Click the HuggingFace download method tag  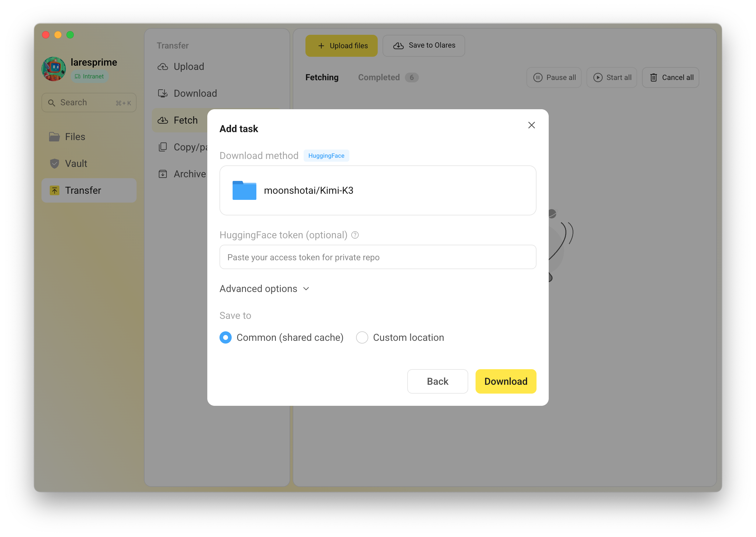326,155
